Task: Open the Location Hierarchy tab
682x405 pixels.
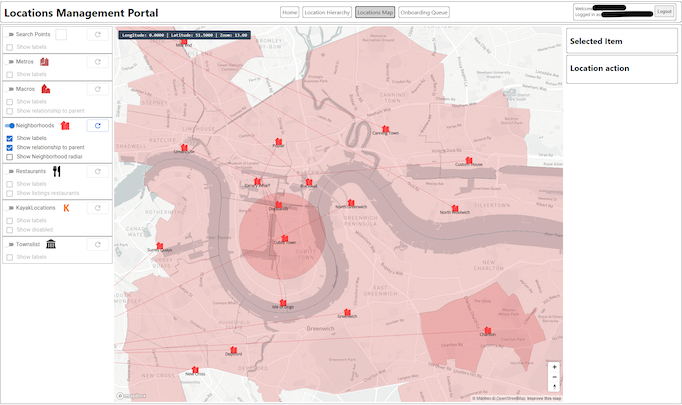Action: 327,13
